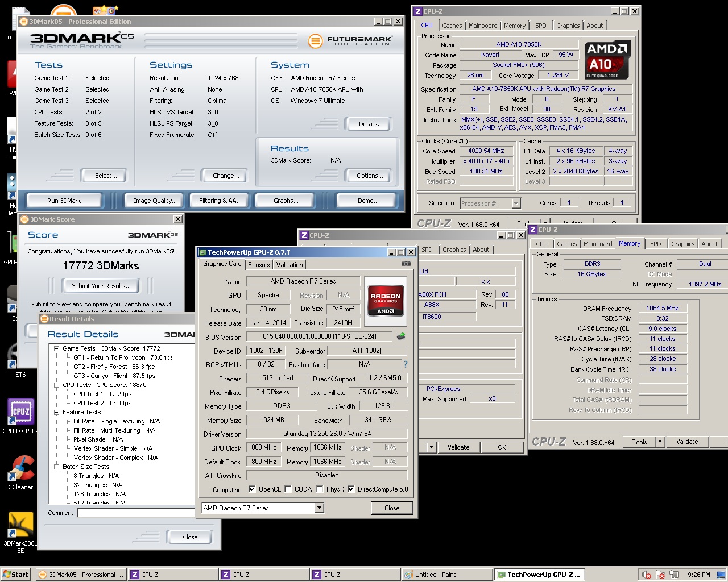Switch to the Mainboard tab in top CPU-Z
The image size is (728, 582).
coord(483,26)
